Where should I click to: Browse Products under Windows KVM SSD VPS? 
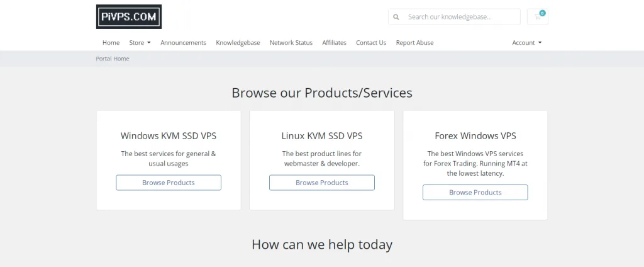[x=169, y=183]
